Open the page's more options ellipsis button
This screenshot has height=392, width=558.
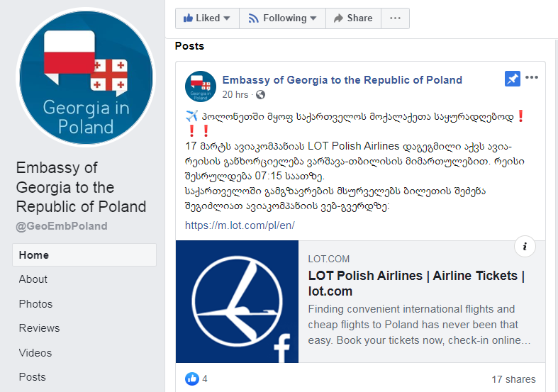pyautogui.click(x=395, y=18)
